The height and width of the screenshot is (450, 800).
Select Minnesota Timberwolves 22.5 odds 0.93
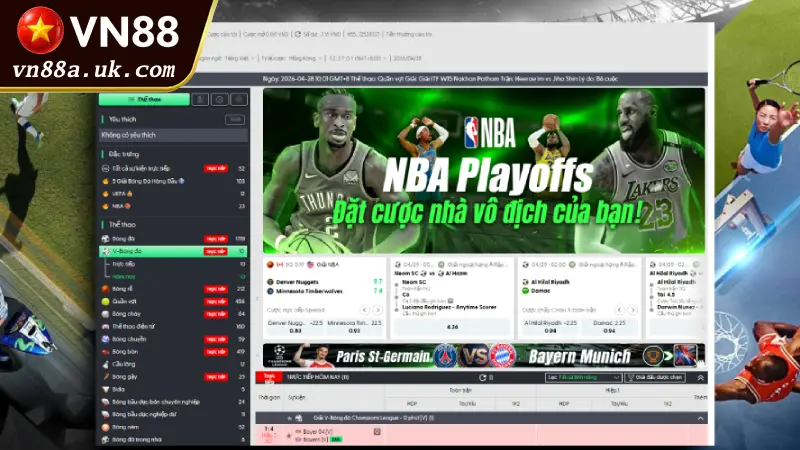[354, 327]
